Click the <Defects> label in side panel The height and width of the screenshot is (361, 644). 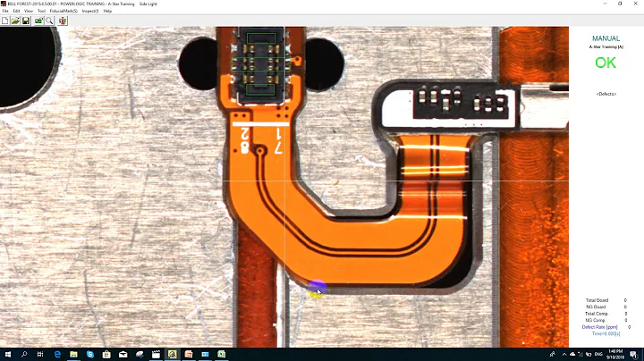[606, 94]
